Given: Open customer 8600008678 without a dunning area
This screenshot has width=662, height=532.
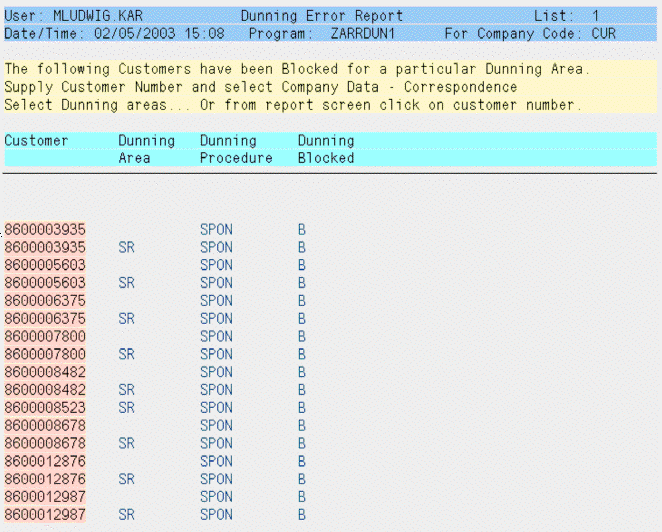Looking at the screenshot, I should pyautogui.click(x=45, y=425).
